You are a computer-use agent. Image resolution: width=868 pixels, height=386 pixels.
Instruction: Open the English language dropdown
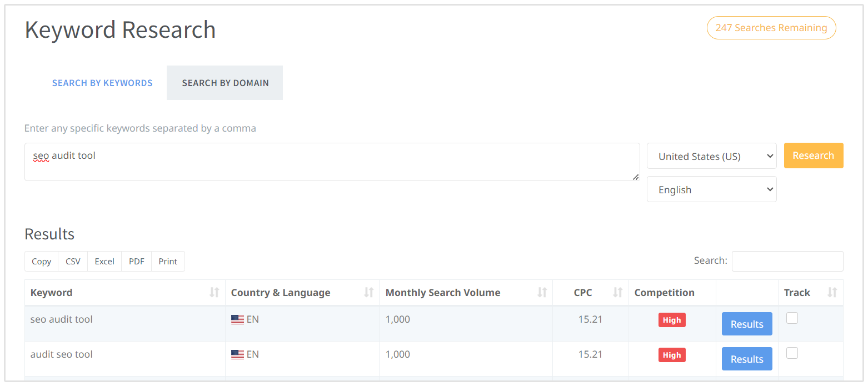click(711, 189)
